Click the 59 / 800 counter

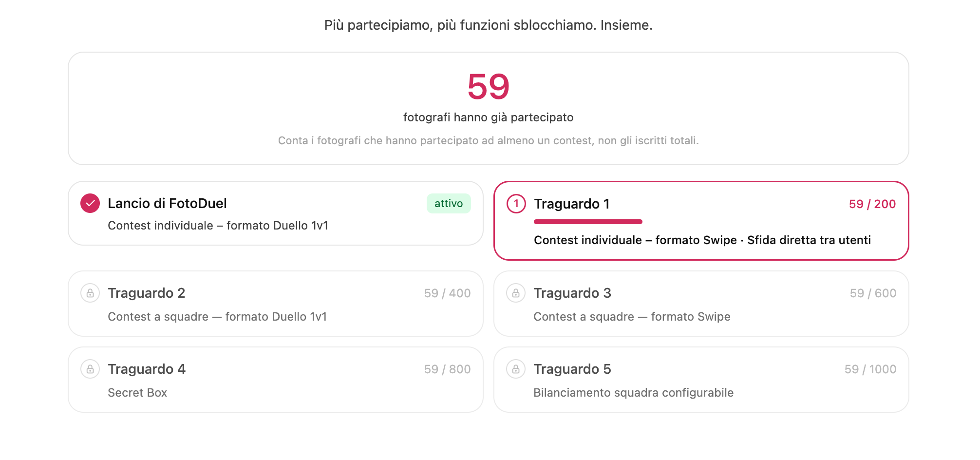click(x=447, y=369)
